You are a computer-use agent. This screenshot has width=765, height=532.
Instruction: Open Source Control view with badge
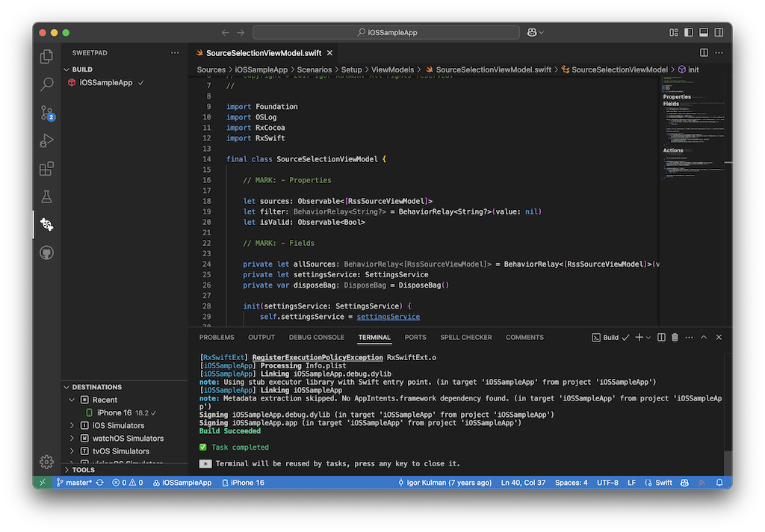[x=46, y=113]
